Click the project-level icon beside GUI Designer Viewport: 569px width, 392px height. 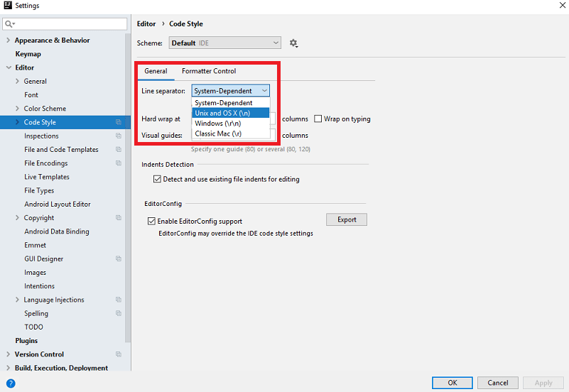tap(119, 259)
